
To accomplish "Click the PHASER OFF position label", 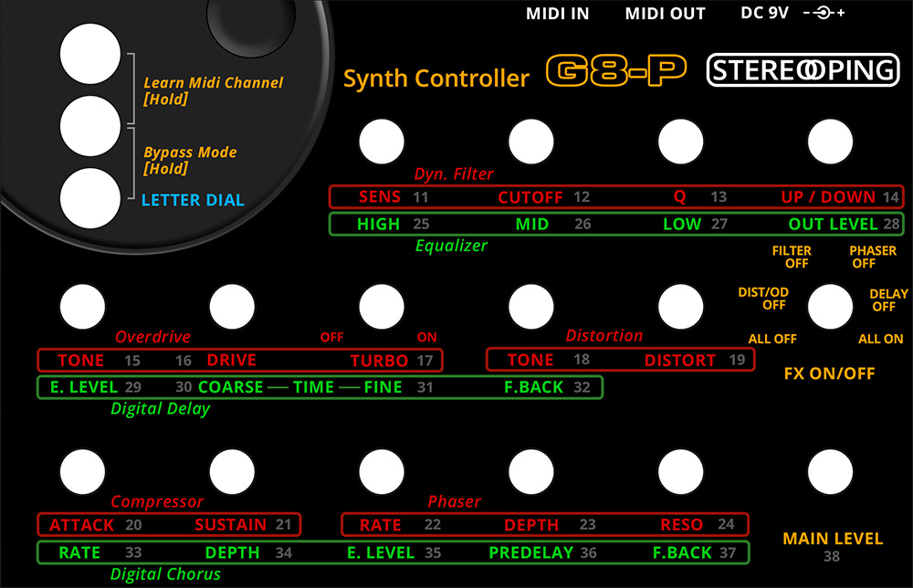I will click(873, 257).
